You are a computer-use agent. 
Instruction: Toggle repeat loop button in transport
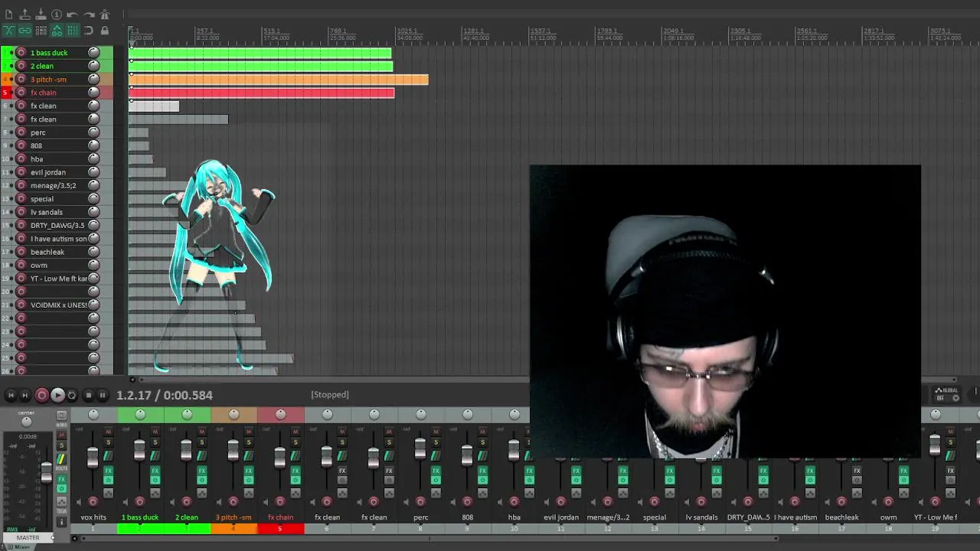pos(72,396)
